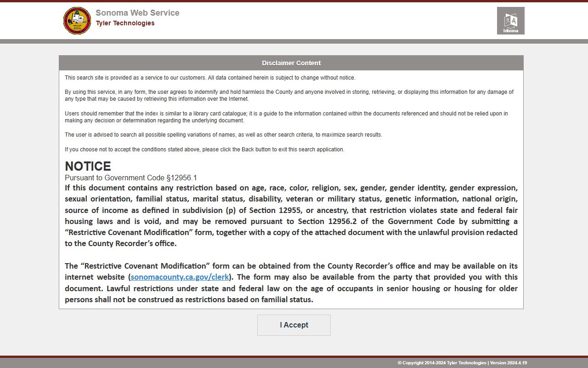Click the Pursuant to Government Code §12956.1 line
The height and width of the screenshot is (368, 588).
[131, 178]
